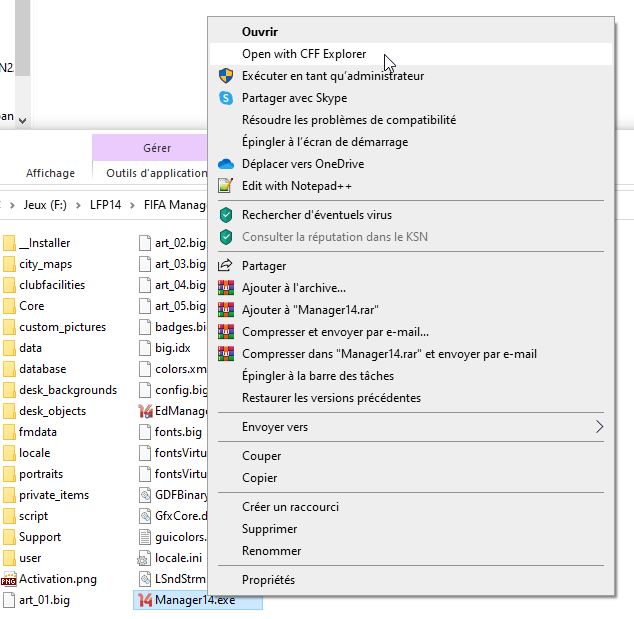Choose Exécuter en tant qu'administrateur
The height and width of the screenshot is (619, 634).
click(x=411, y=76)
